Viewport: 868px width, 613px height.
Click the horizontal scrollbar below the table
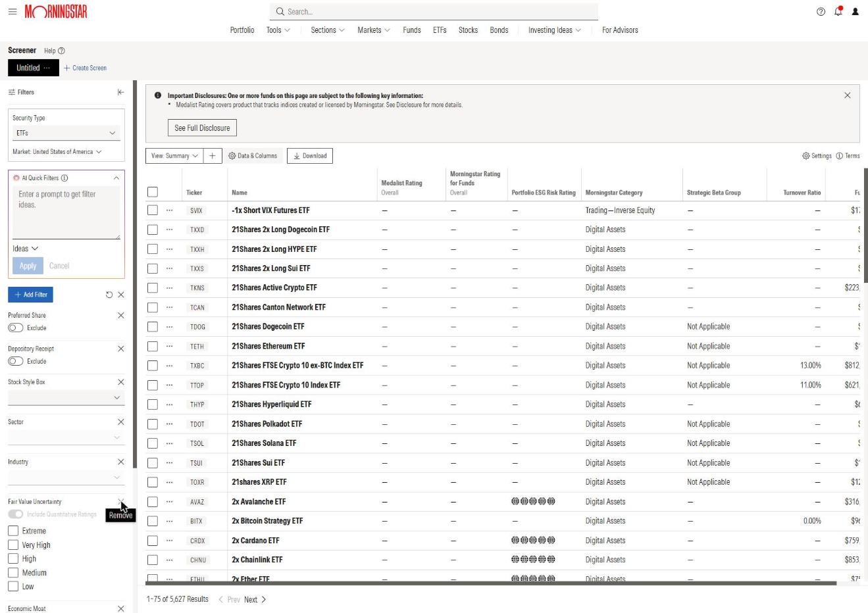(x=491, y=583)
